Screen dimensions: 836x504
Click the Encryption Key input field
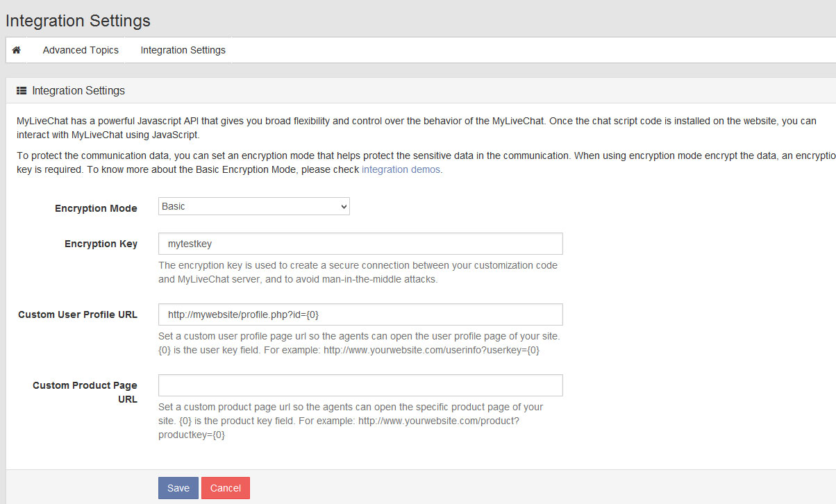tap(360, 244)
